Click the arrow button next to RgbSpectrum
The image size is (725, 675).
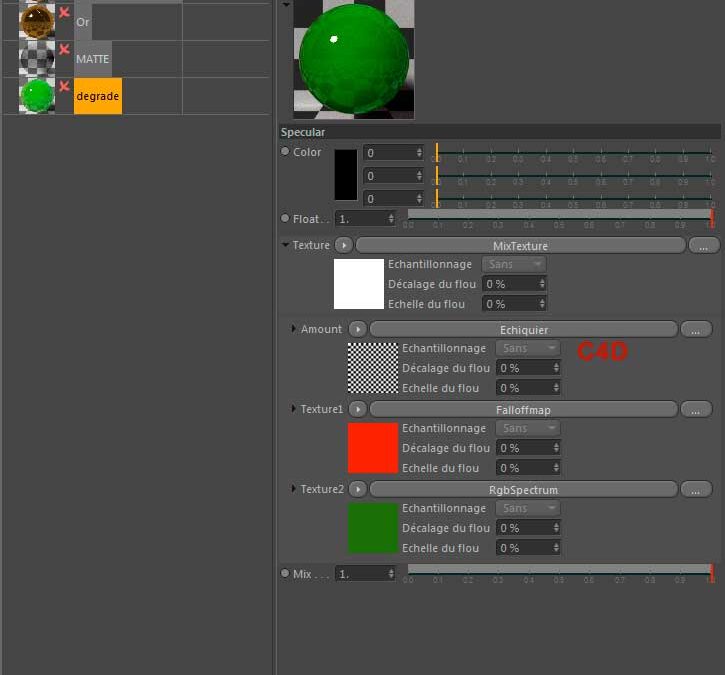357,489
